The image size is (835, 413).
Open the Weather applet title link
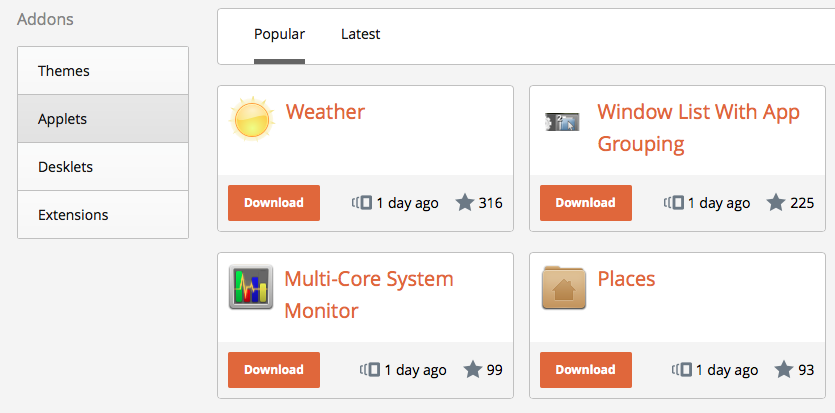pyautogui.click(x=325, y=112)
